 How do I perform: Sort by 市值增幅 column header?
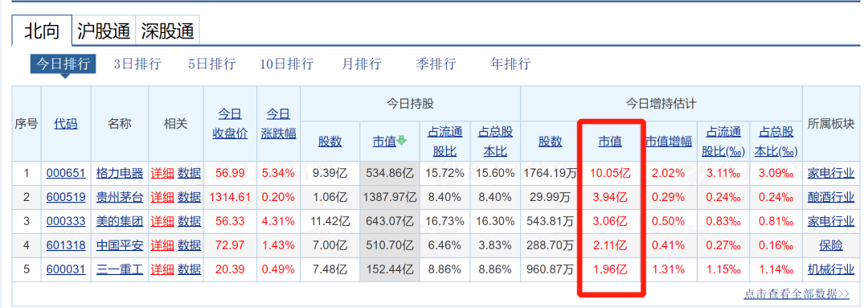click(x=669, y=142)
